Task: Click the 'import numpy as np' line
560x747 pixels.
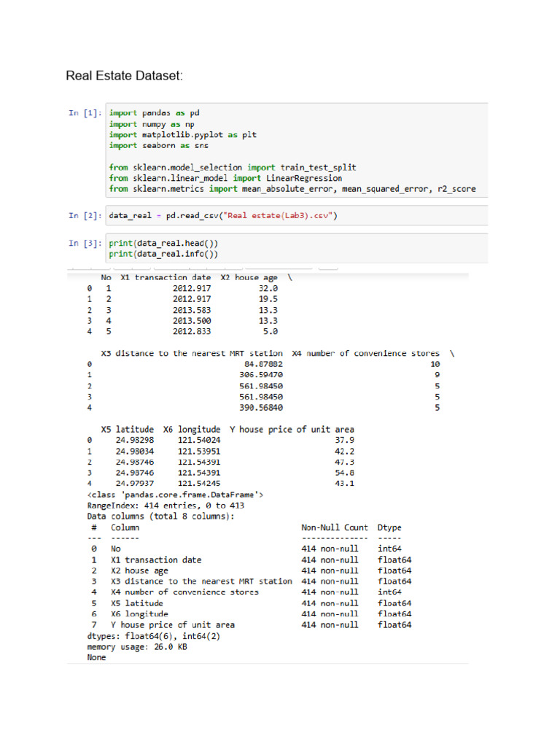Action: point(152,124)
